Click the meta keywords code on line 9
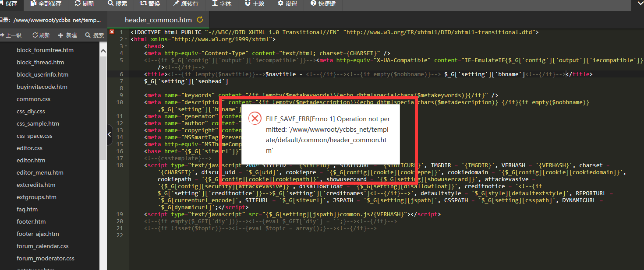644x270 pixels. click(x=321, y=95)
